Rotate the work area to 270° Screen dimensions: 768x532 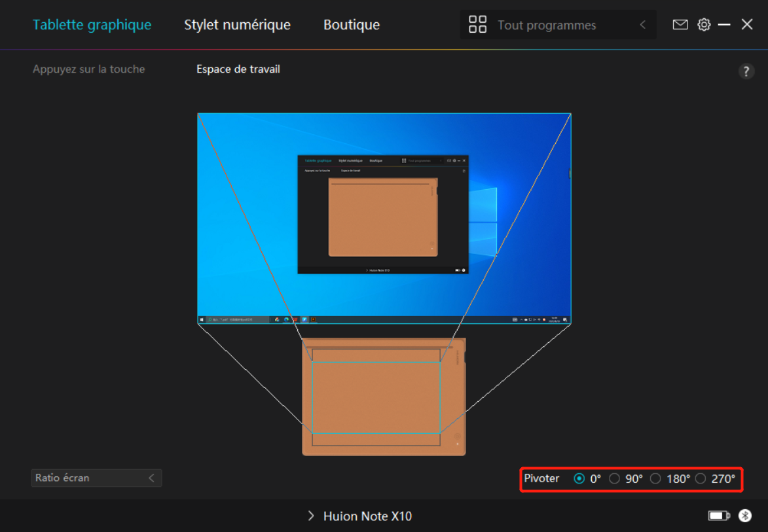pyautogui.click(x=701, y=479)
